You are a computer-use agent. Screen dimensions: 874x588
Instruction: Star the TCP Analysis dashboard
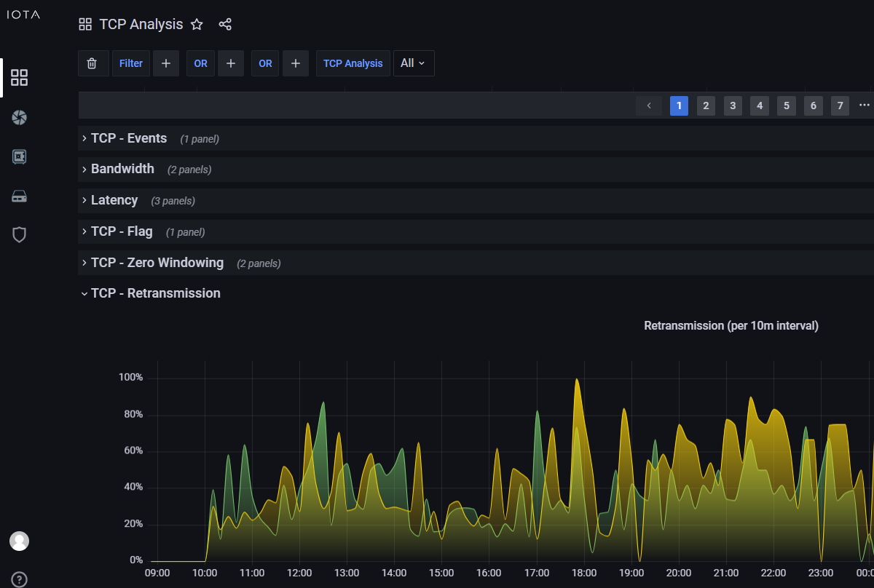tap(197, 24)
